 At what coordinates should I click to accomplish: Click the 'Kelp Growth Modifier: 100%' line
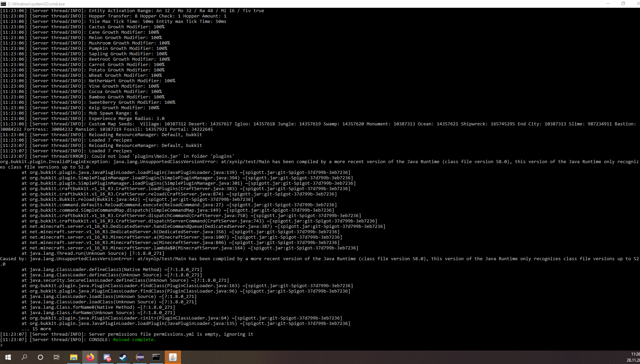(x=80, y=108)
